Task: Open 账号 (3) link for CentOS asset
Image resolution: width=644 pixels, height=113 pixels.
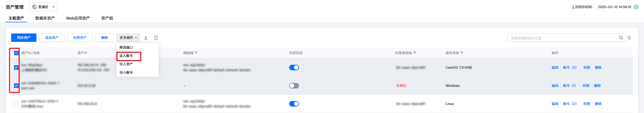Action: click(570, 68)
